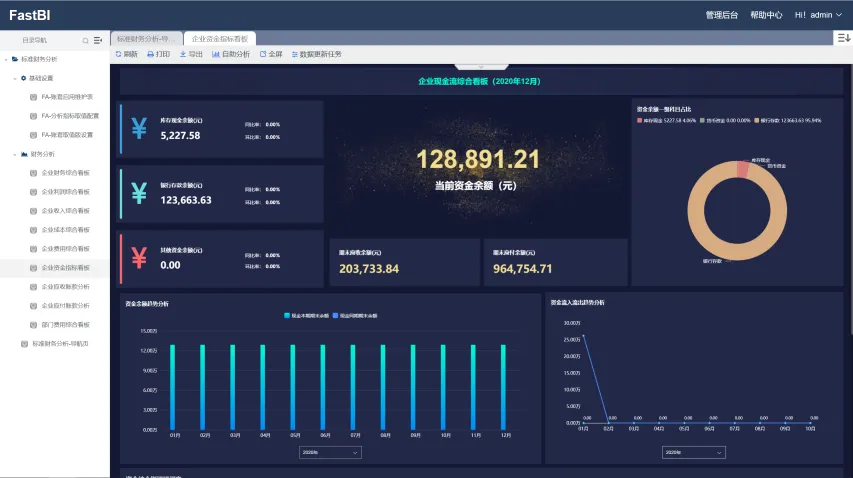Click the 964,754.71 payables balance value

[522, 269]
